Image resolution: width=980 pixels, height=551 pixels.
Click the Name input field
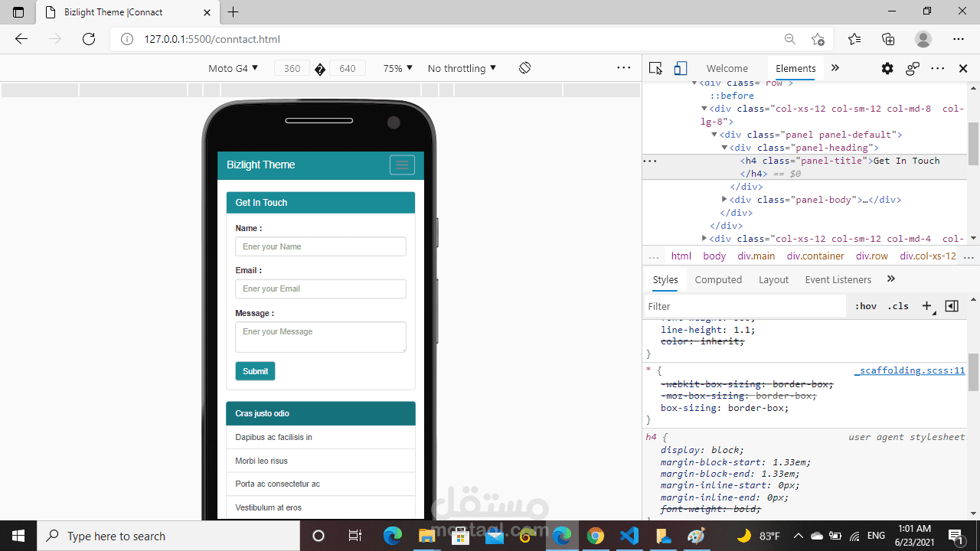tap(320, 246)
